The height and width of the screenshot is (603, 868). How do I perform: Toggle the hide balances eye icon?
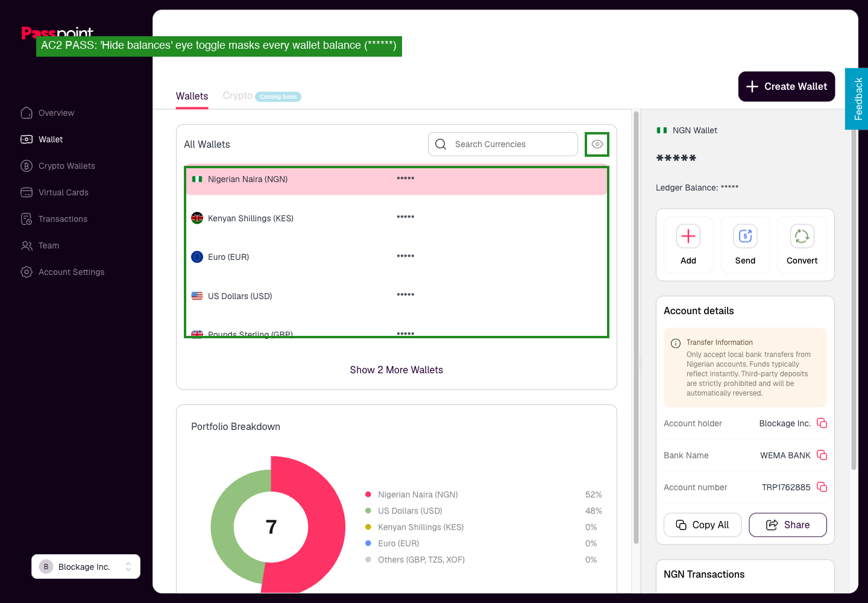(x=597, y=144)
